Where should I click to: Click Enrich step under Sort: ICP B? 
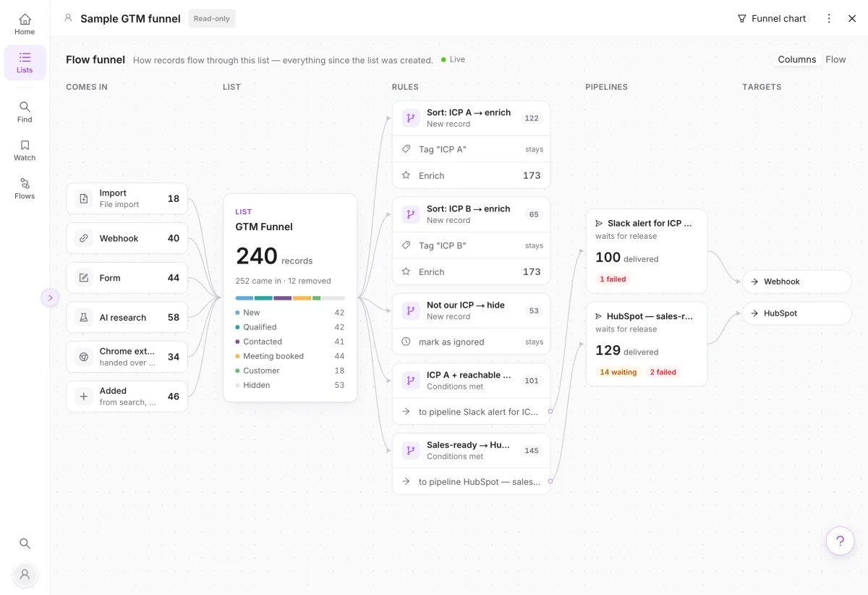pos(471,271)
